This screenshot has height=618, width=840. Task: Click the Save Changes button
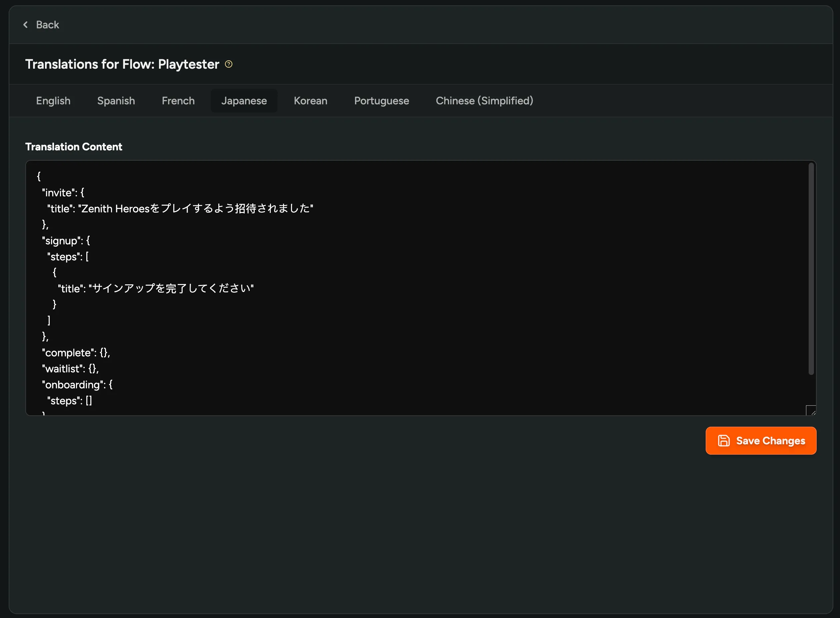761,441
